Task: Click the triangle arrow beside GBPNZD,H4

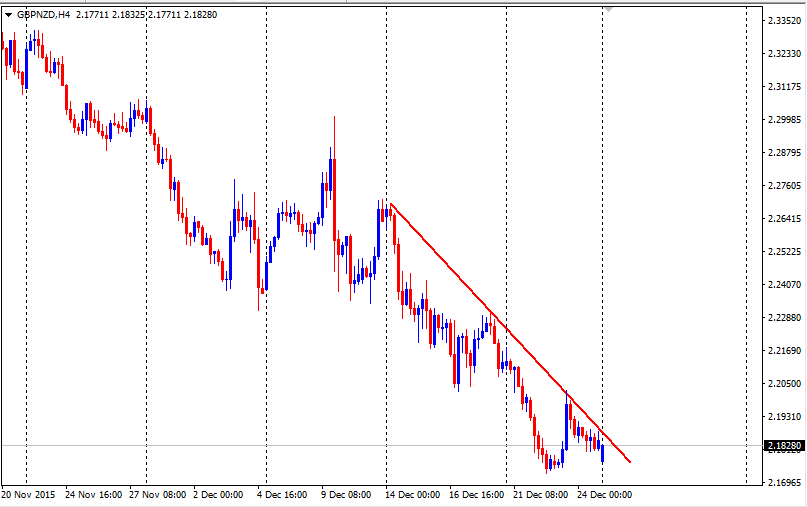Action: pyautogui.click(x=8, y=15)
